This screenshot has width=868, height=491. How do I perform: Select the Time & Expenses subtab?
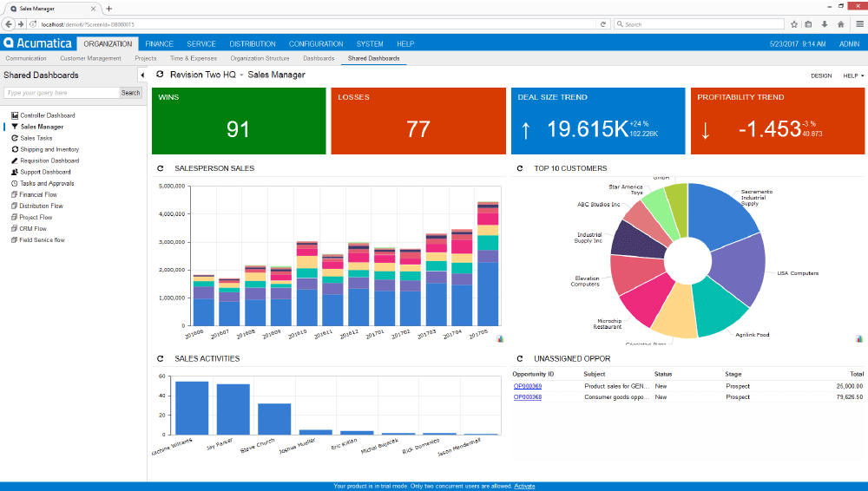tap(194, 58)
